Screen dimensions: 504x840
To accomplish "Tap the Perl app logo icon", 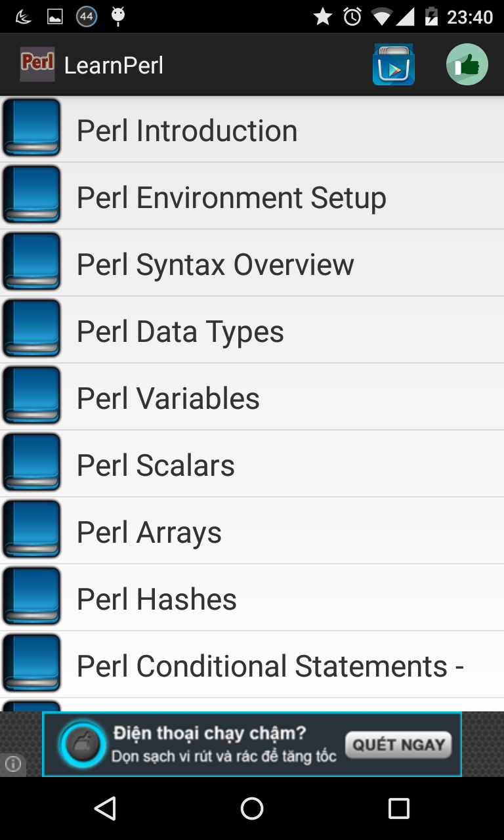I will 37,64.
